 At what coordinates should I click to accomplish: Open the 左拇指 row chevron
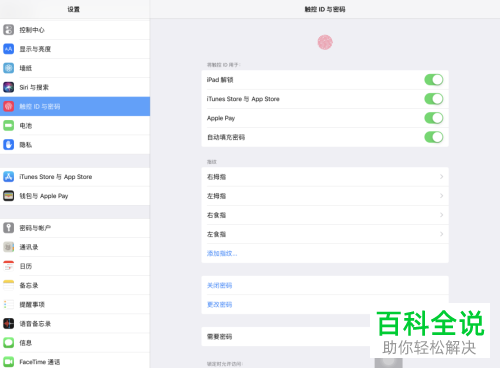tap(441, 196)
